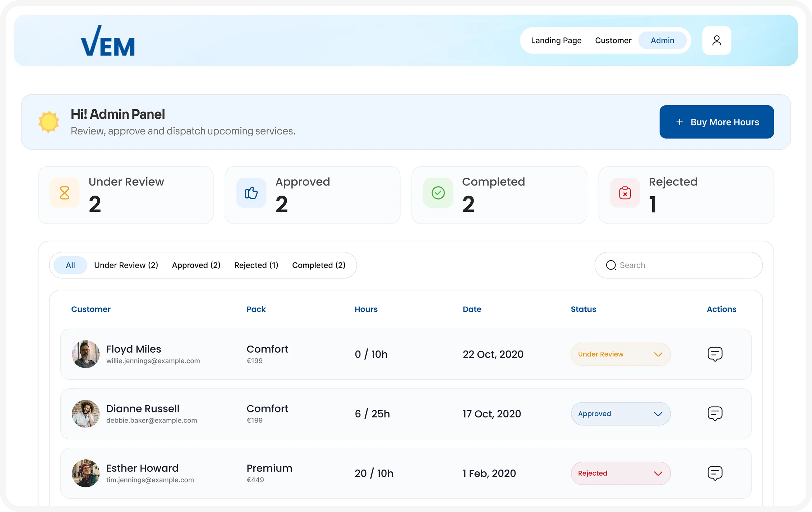The height and width of the screenshot is (512, 812).
Task: Sort by the Date column header
Action: coord(472,309)
